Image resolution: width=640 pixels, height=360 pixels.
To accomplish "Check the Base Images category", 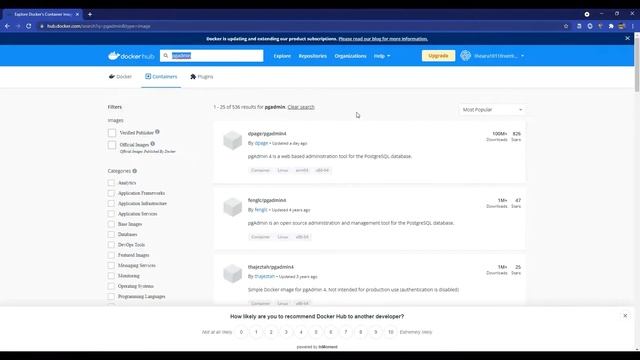I will tap(111, 224).
